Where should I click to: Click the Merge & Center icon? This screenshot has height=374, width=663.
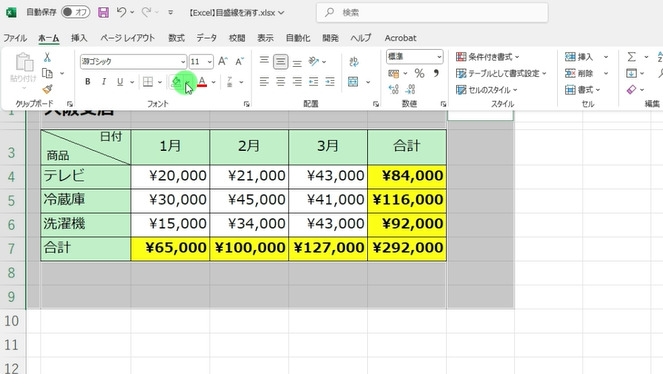point(353,82)
